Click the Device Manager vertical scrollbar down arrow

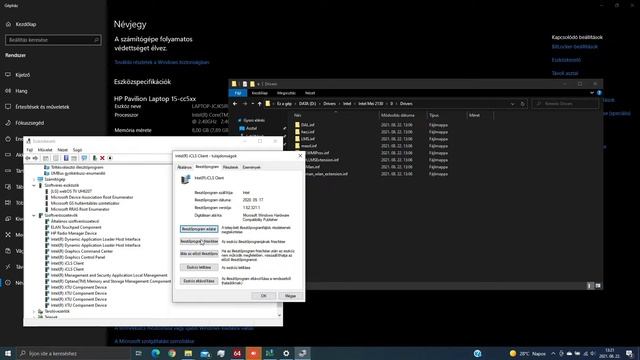(279, 316)
